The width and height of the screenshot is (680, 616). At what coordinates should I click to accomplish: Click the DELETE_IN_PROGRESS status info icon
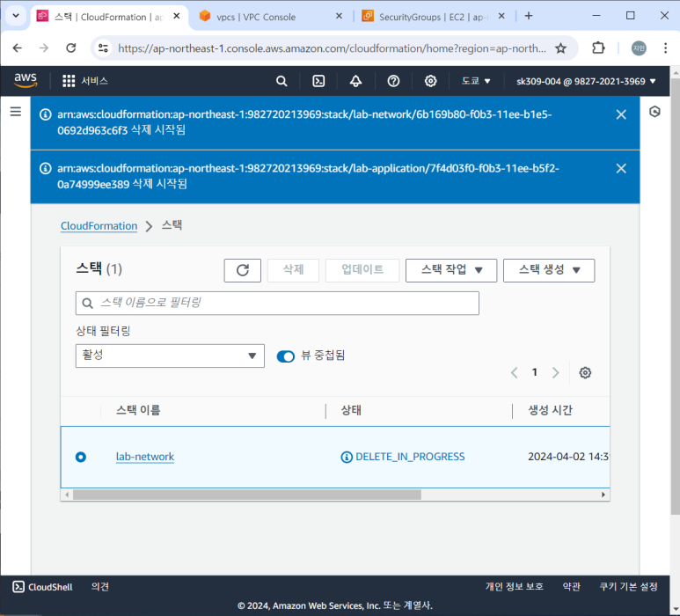[347, 458]
